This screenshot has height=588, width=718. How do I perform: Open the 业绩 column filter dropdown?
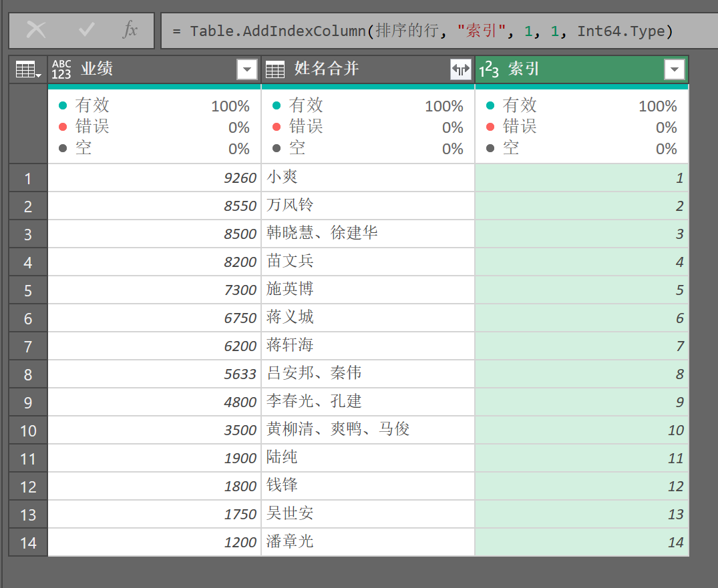point(247,69)
